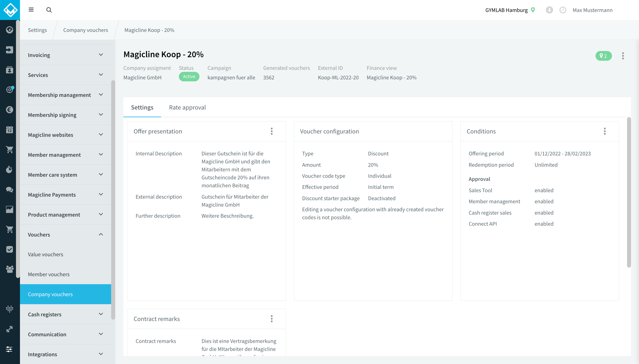The height and width of the screenshot is (364, 639).
Task: Go to Company vouchers breadcrumb
Action: coord(86,30)
